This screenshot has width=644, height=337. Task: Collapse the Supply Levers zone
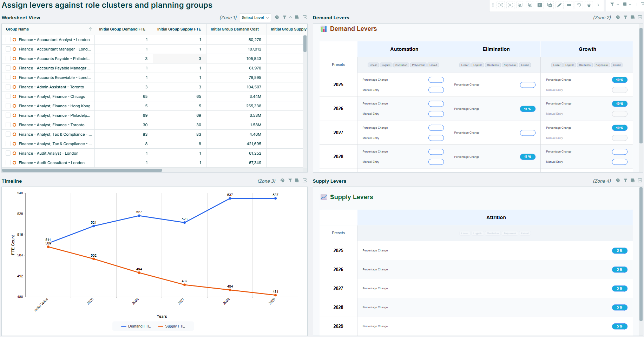[x=632, y=181]
